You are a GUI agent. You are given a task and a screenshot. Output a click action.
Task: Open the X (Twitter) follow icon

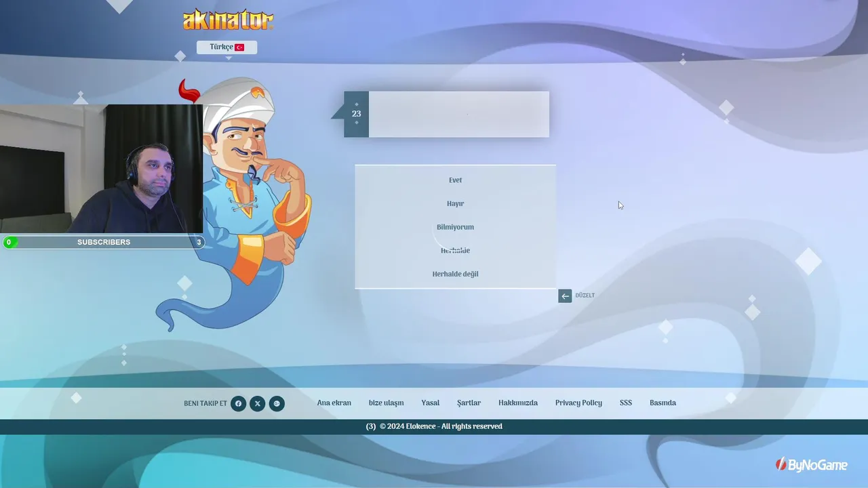click(257, 404)
